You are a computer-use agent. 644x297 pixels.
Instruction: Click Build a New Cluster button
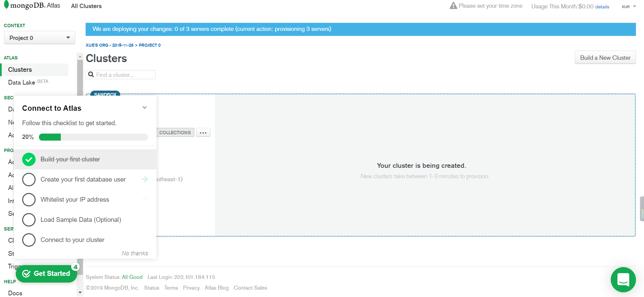[x=605, y=57]
